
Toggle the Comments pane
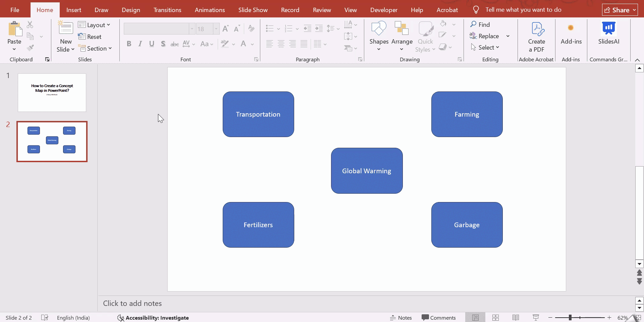[x=439, y=318]
